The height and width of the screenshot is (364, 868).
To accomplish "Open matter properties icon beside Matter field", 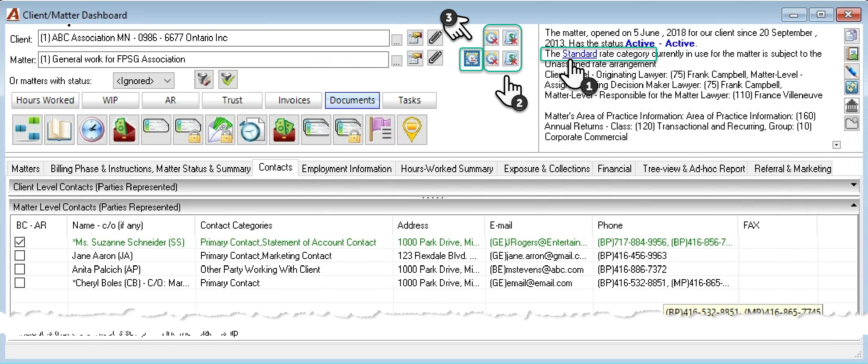I will 415,58.
